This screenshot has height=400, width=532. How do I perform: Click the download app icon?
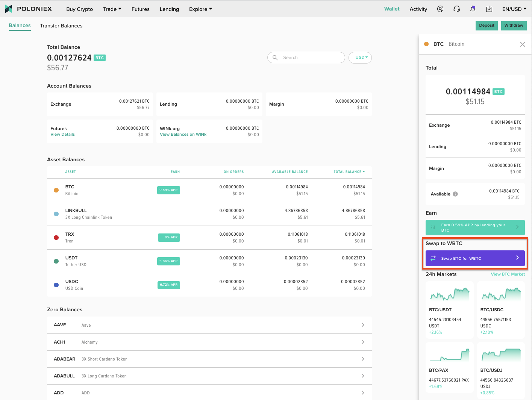[x=489, y=9]
